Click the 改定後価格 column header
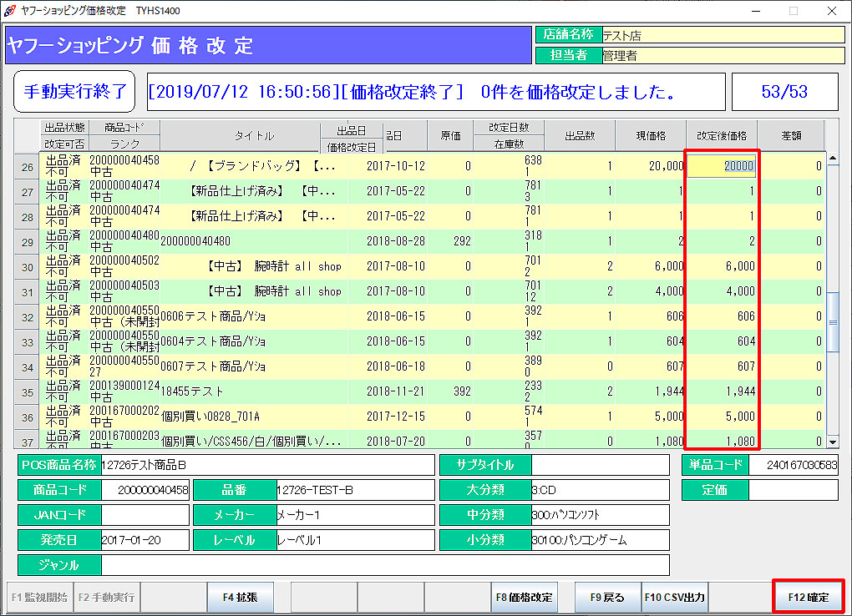 pos(722,136)
